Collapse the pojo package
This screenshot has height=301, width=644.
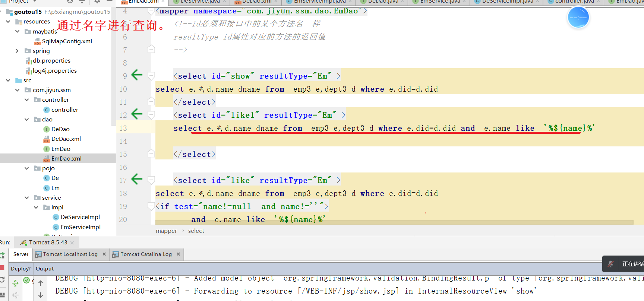click(26, 168)
